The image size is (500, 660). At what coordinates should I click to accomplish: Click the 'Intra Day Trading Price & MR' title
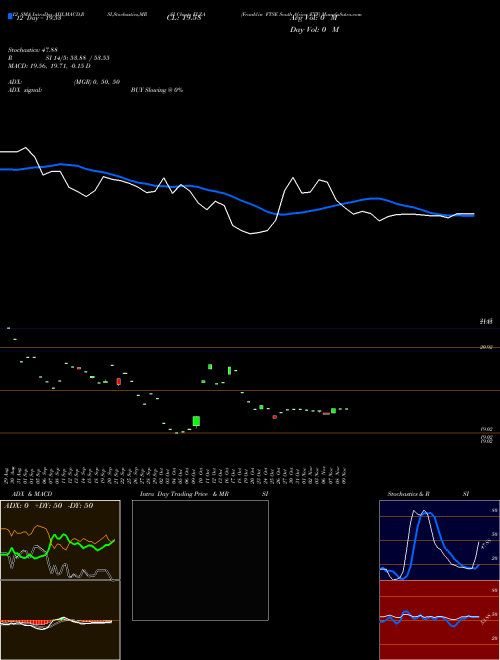click(x=184, y=494)
